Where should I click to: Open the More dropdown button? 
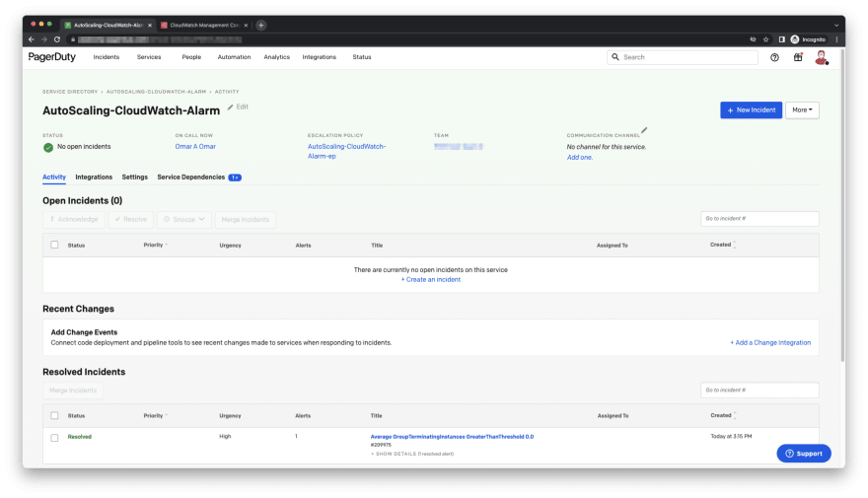pos(802,110)
